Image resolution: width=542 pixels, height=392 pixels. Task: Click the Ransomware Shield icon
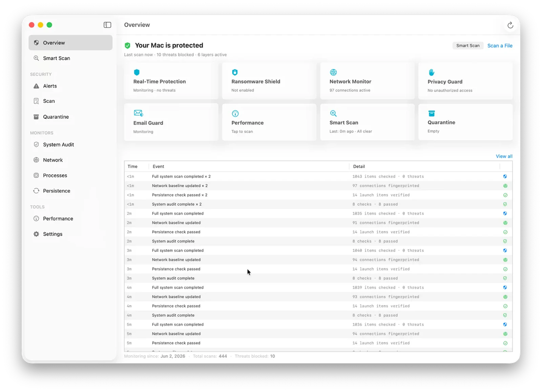point(235,72)
